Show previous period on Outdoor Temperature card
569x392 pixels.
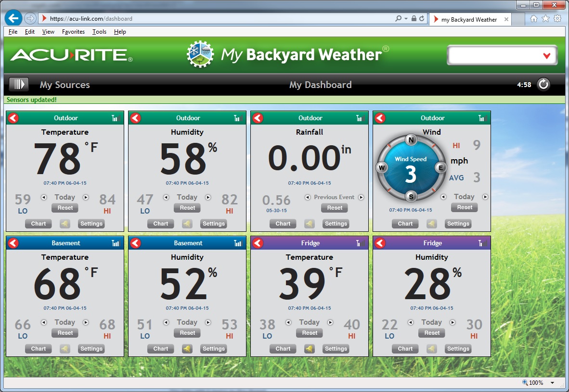pyautogui.click(x=44, y=197)
